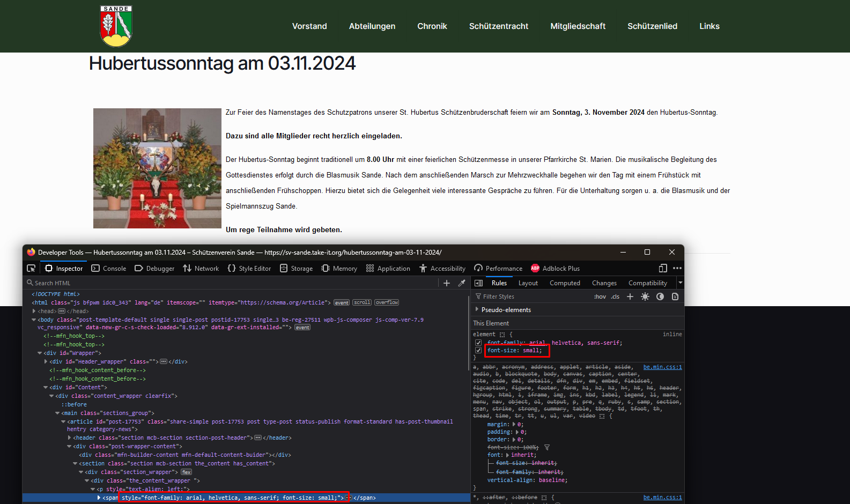Show event listeners on html element

pyautogui.click(x=342, y=302)
